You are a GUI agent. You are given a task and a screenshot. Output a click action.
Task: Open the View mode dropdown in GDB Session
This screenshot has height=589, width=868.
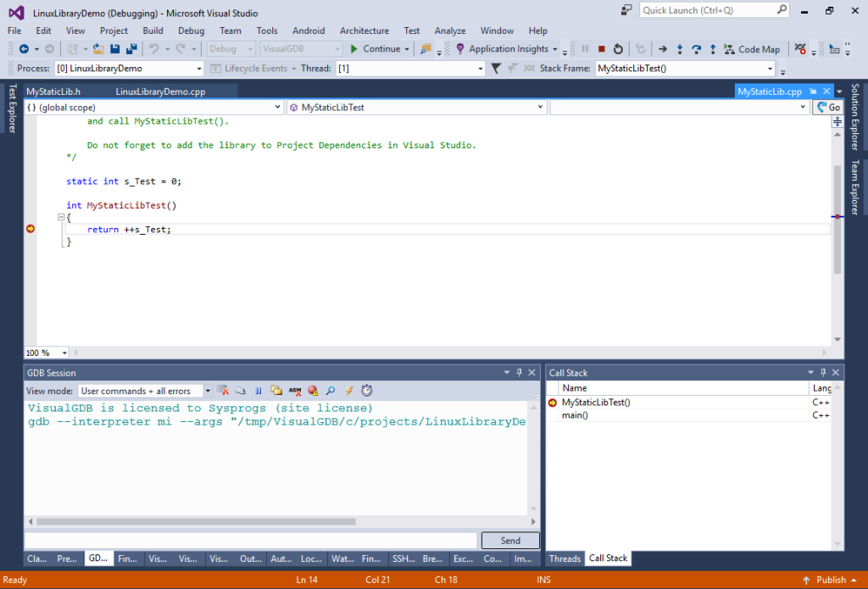click(205, 391)
